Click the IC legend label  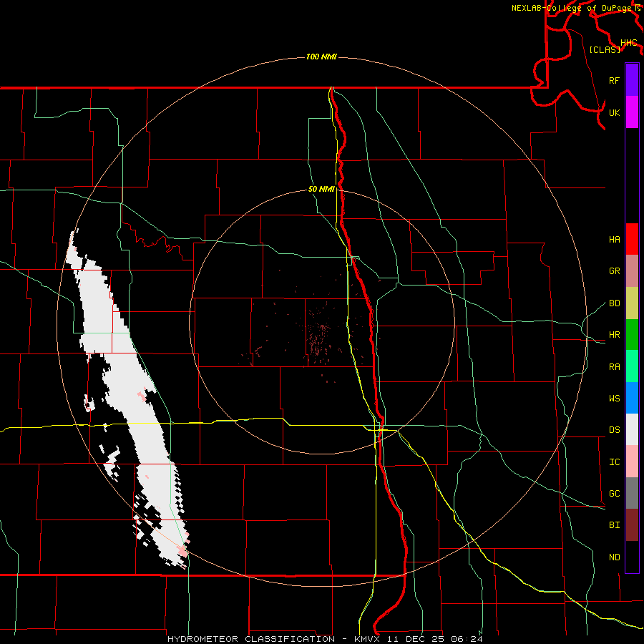coord(614,462)
